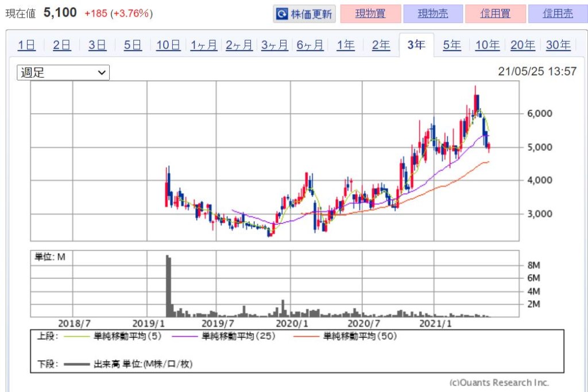Click the (c)Quants Research Inc. credit text
The image size is (588, 392).
[x=499, y=383]
